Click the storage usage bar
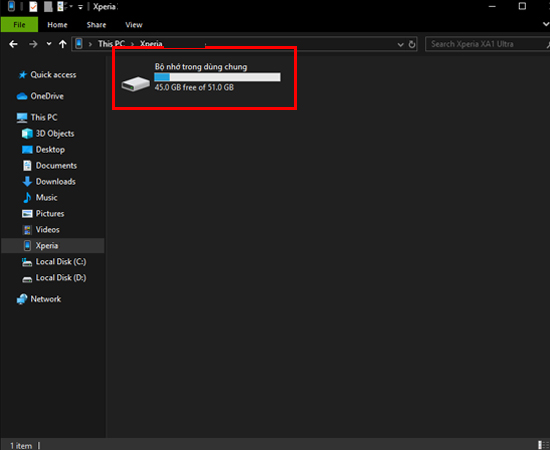Viewport: 550px width, 450px height. click(217, 77)
